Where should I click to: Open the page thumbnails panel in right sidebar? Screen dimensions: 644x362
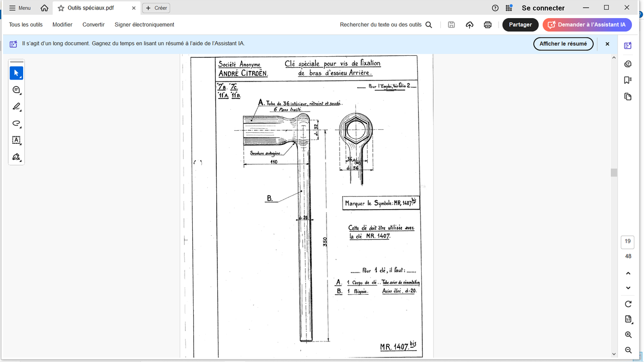point(628,97)
